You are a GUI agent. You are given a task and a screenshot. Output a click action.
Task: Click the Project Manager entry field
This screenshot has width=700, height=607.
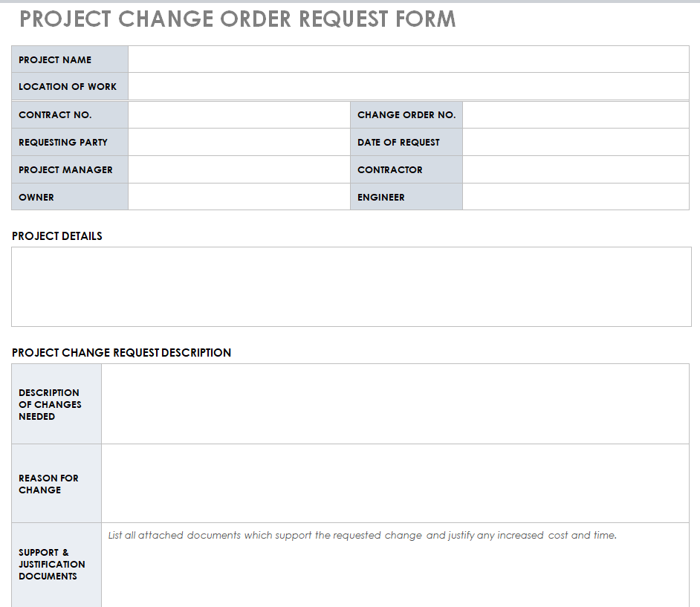tap(239, 169)
